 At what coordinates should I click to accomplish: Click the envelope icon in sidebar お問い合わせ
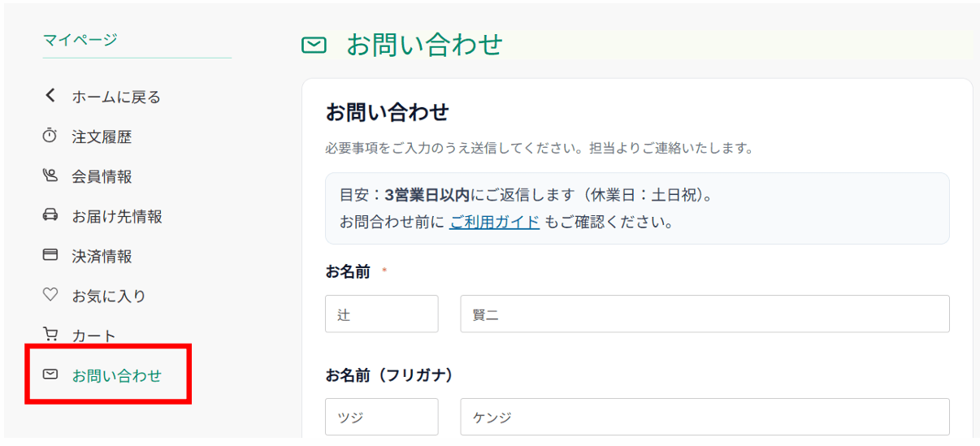click(50, 375)
